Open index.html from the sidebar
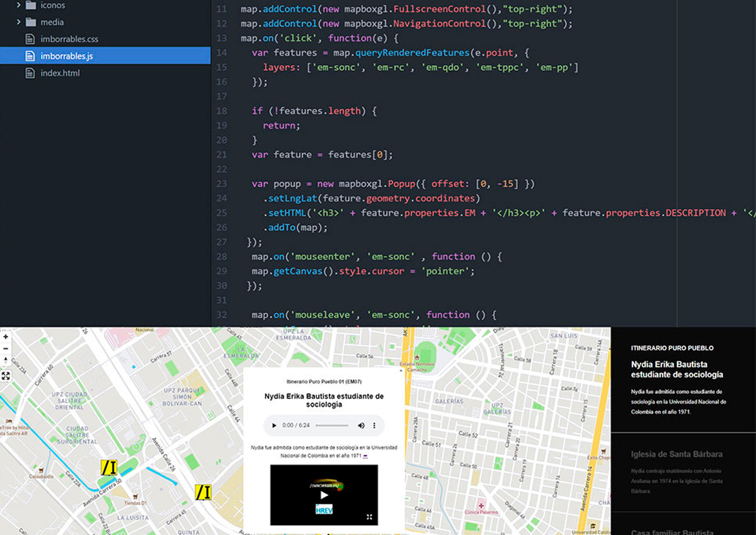 (60, 73)
